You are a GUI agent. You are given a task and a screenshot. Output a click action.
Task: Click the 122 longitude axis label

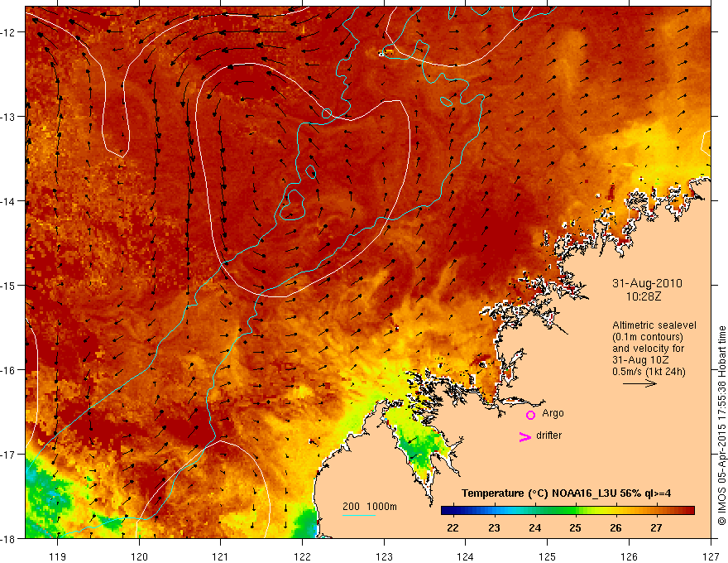[302, 556]
